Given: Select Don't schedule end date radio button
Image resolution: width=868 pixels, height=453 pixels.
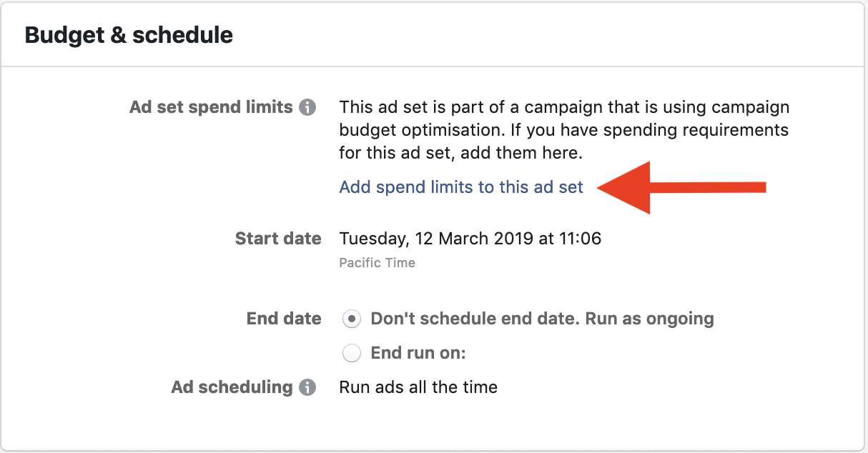Looking at the screenshot, I should click(x=351, y=319).
